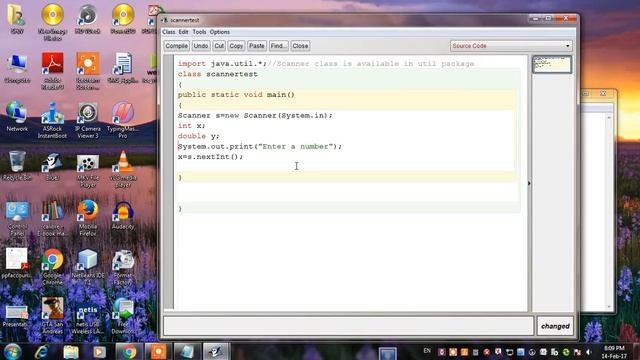This screenshot has height=360, width=640.
Task: Click the breakpoint gutter left of the code
Action: click(x=169, y=182)
